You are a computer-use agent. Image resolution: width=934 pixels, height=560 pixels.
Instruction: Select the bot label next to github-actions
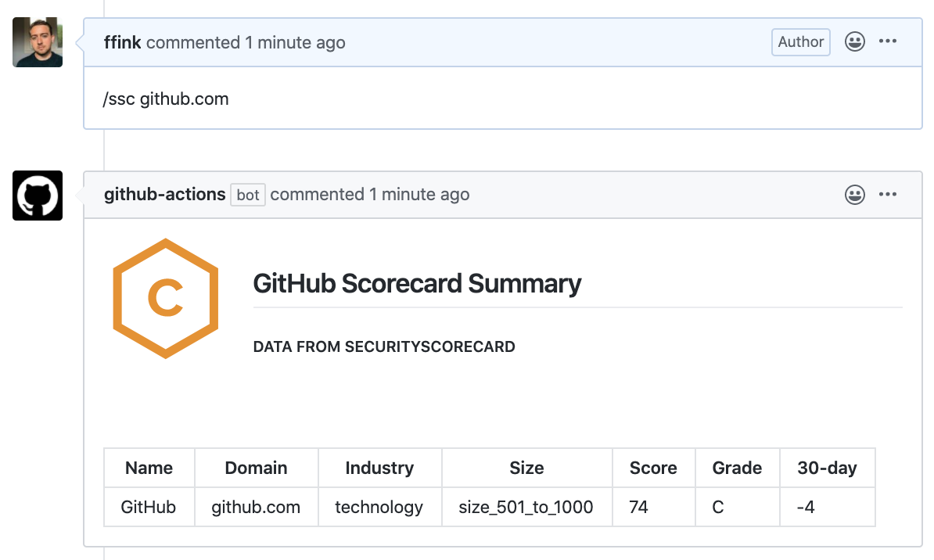tap(247, 195)
